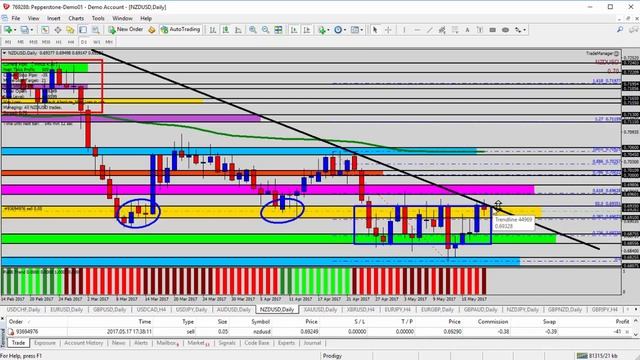
Task: Open the New Chart toolbar icon
Action: [7, 30]
